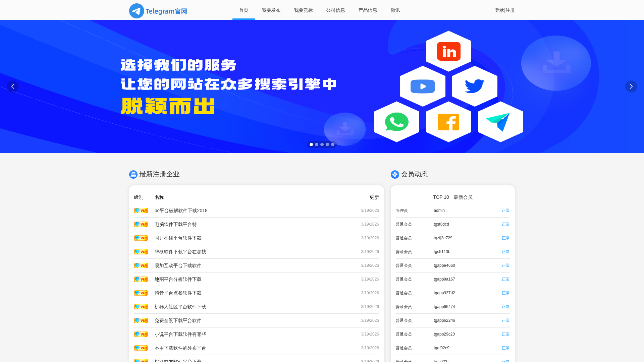The image size is (644, 362).
Task: Click the Telegram官网 logo
Action: pos(158,11)
